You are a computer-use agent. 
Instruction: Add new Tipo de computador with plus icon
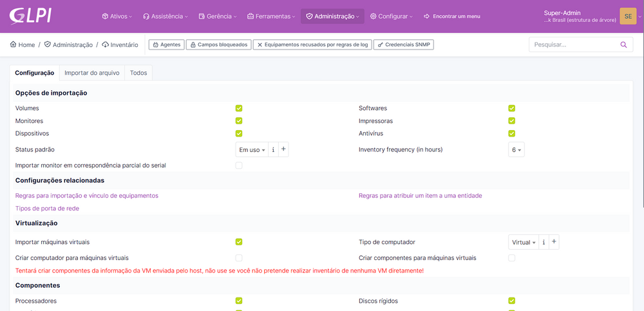[x=554, y=242]
